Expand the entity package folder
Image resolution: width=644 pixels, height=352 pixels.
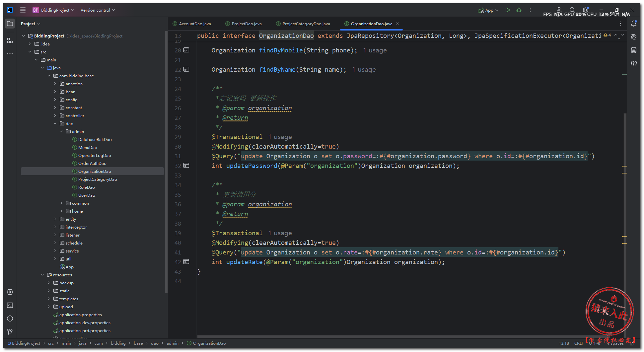[x=55, y=219]
